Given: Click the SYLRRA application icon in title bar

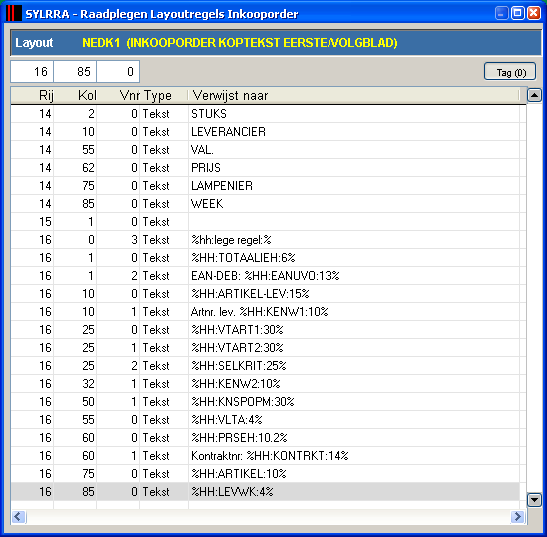Looking at the screenshot, I should point(14,13).
